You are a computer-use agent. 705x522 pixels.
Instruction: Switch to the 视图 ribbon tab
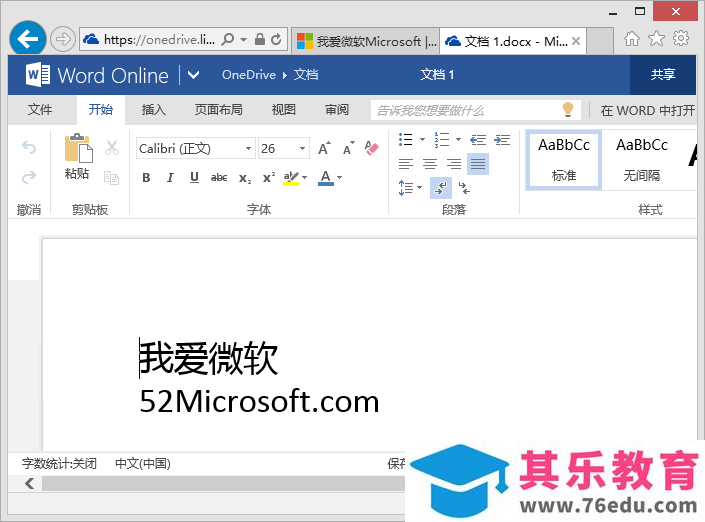pyautogui.click(x=283, y=110)
